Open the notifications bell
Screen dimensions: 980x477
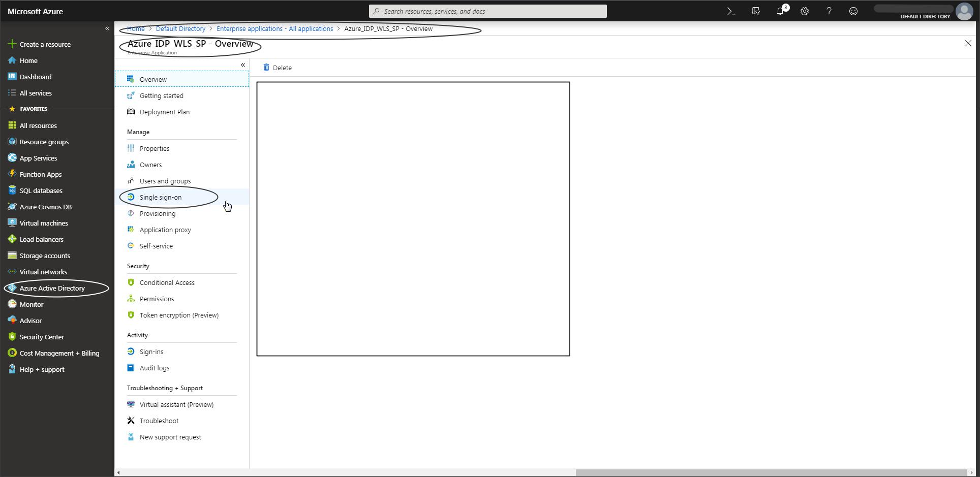[780, 11]
